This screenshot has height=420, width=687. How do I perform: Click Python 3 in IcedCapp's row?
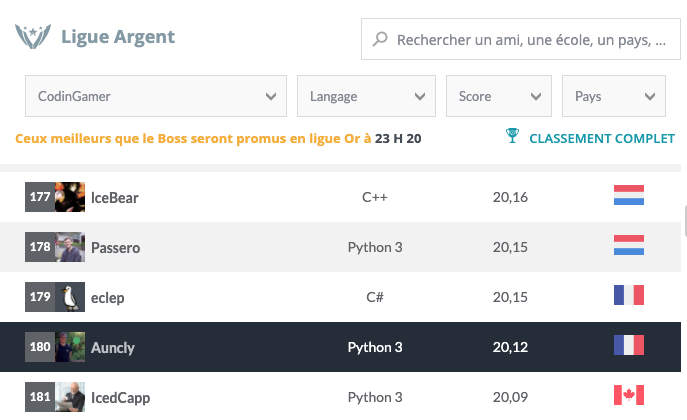[375, 397]
